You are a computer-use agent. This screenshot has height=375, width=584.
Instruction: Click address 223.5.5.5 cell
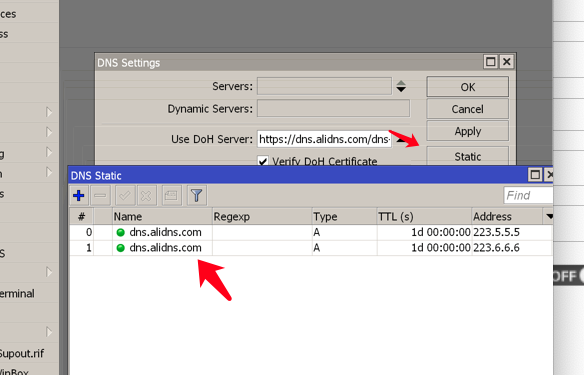pos(496,232)
